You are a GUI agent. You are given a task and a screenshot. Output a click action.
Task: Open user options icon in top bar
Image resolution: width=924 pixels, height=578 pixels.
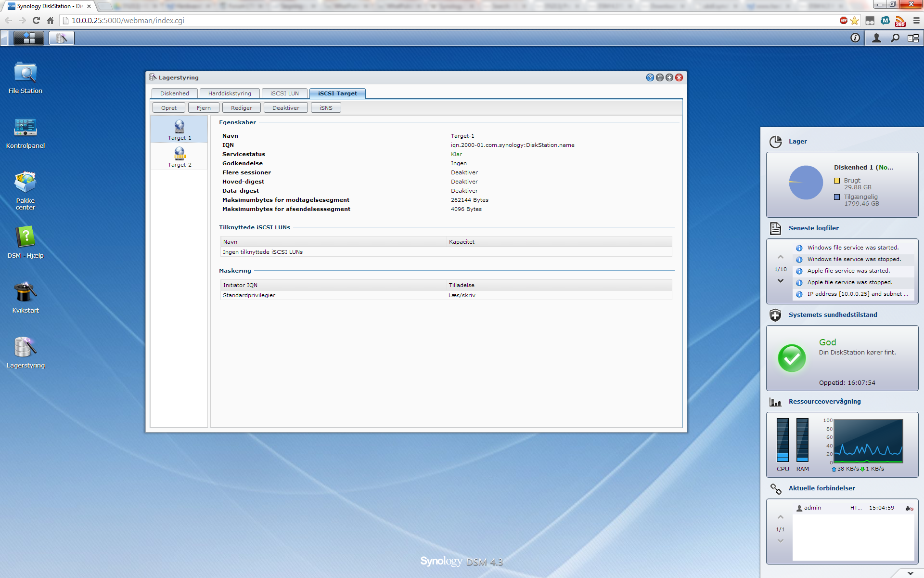tap(877, 38)
